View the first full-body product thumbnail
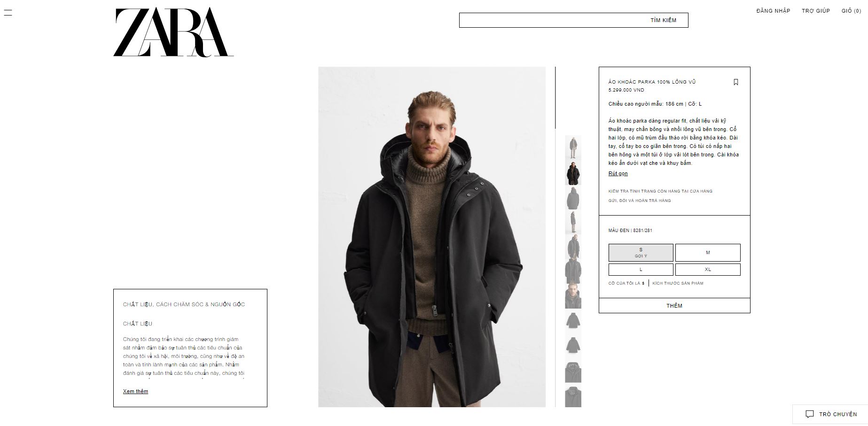 pos(573,147)
